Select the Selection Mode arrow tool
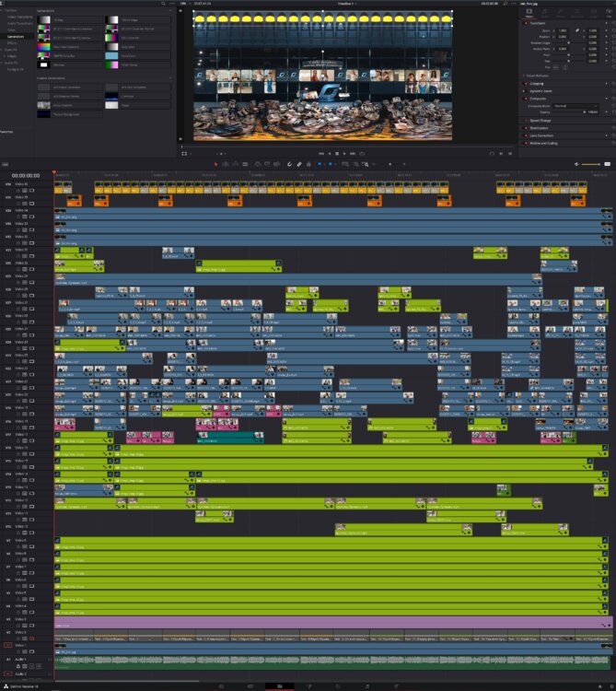The width and height of the screenshot is (616, 691). 216,164
